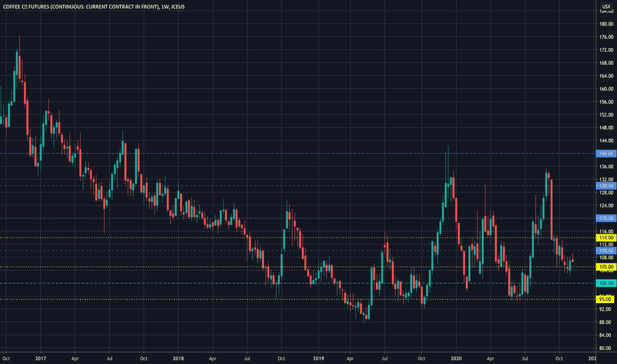Screen dimensions: 617x364
Task: Click the 2020 label on time axis
Action: (456, 359)
